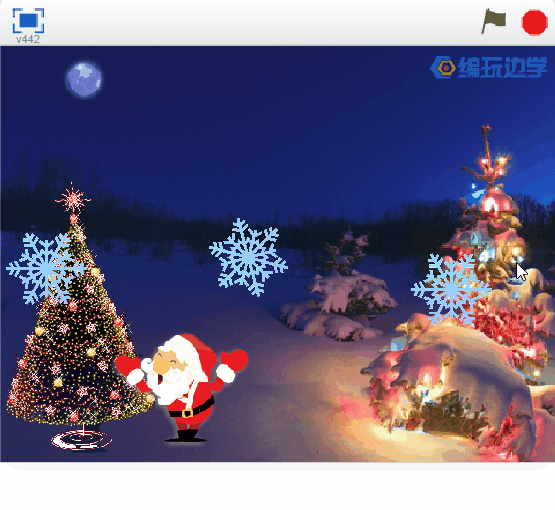
Task: Click the middle snowflake sprite
Action: [x=248, y=257]
